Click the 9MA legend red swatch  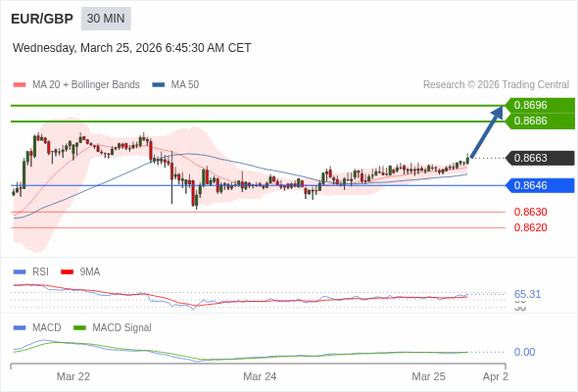point(67,272)
